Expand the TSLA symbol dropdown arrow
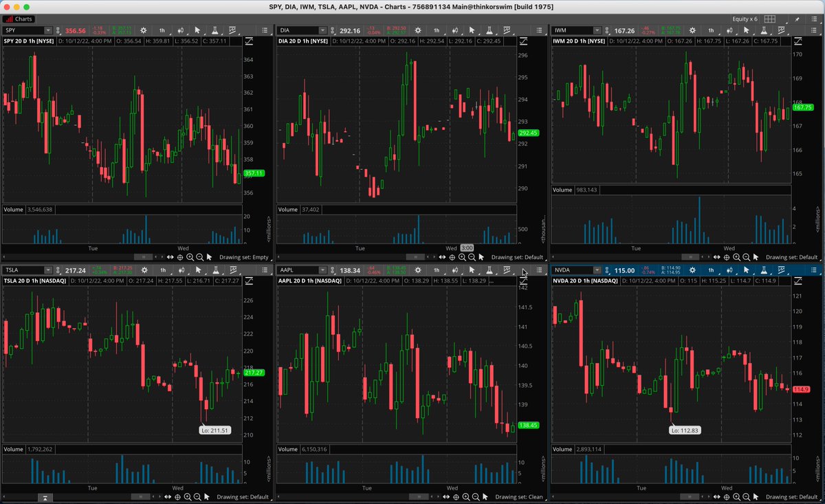825x504 pixels. click(x=47, y=270)
